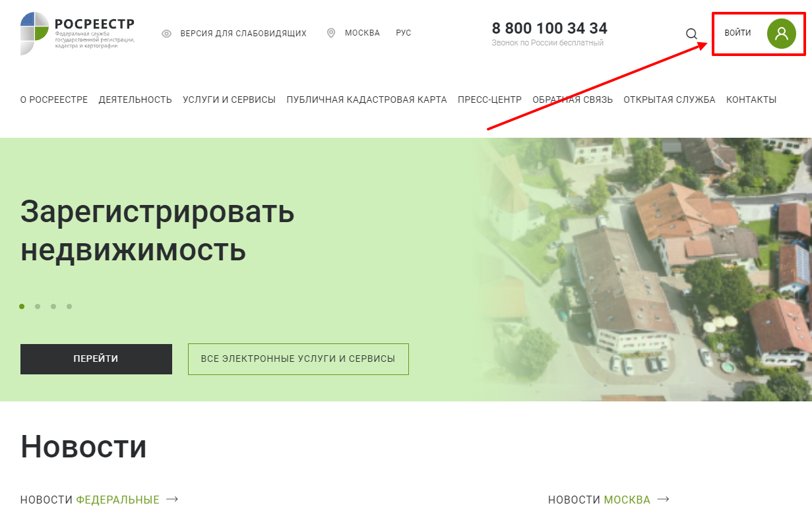The image size is (812, 522).
Task: Click arrow next to Новости Федеральные
Action: tap(172, 500)
